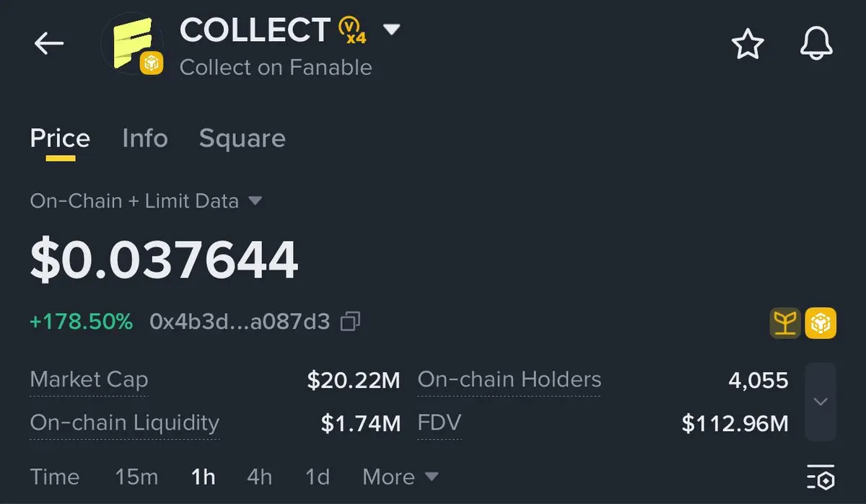The height and width of the screenshot is (504, 866).
Task: Tap the On-chain Holders label
Action: pos(509,379)
